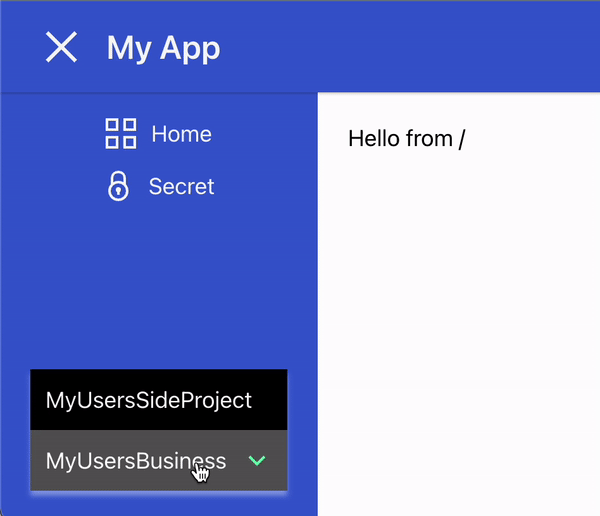Click the "Hello from /" text
Image resolution: width=600 pixels, height=516 pixels.
click(406, 138)
